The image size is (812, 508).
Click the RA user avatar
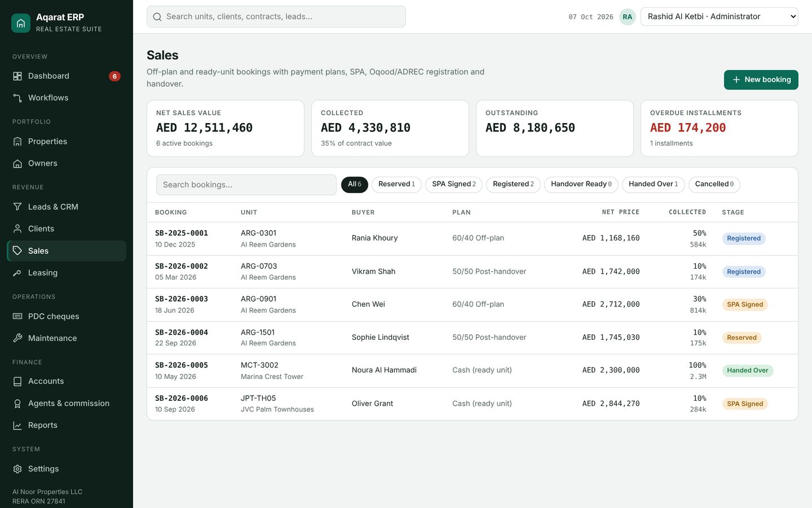click(628, 17)
